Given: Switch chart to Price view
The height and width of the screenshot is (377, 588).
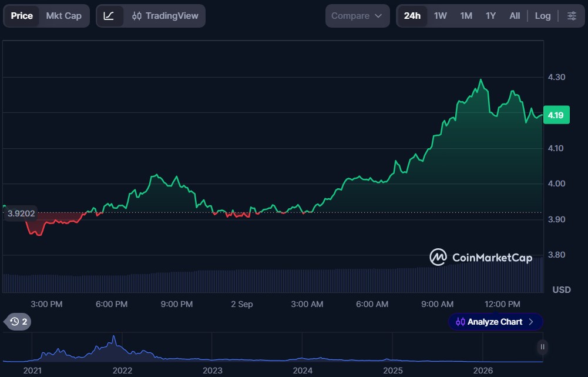Looking at the screenshot, I should coord(22,16).
